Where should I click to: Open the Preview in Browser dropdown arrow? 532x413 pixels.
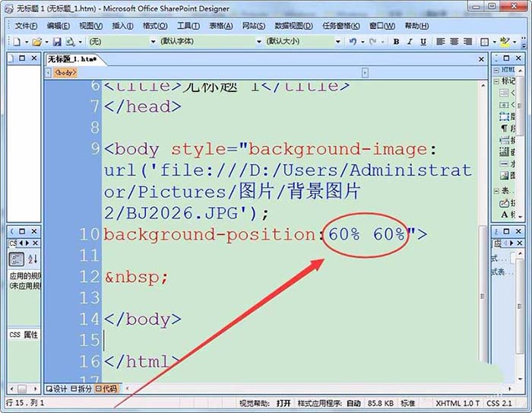[80, 42]
